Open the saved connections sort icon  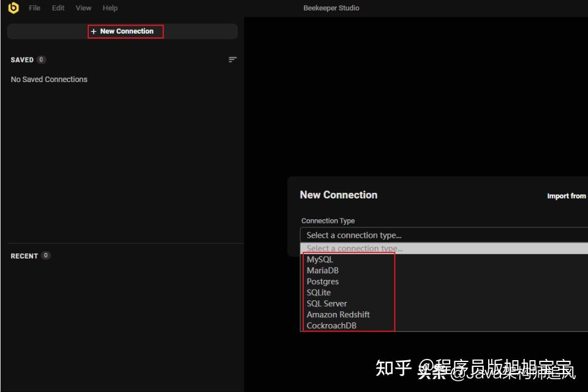click(233, 59)
